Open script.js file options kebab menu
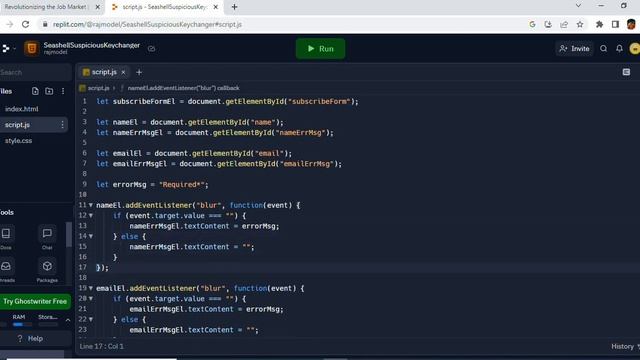 (x=62, y=125)
